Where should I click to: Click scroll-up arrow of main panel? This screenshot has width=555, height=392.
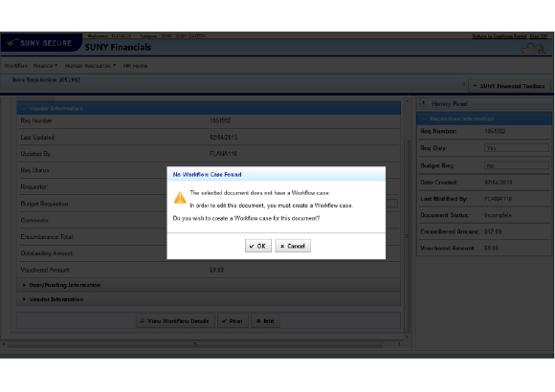pyautogui.click(x=407, y=101)
